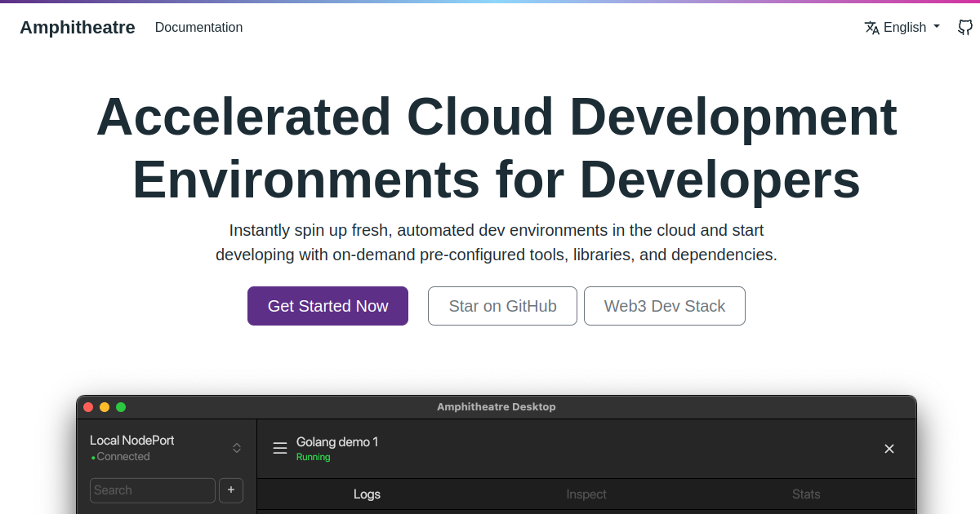The width and height of the screenshot is (980, 514).
Task: Click the Amphitheatre Desktop window title
Action: (497, 407)
